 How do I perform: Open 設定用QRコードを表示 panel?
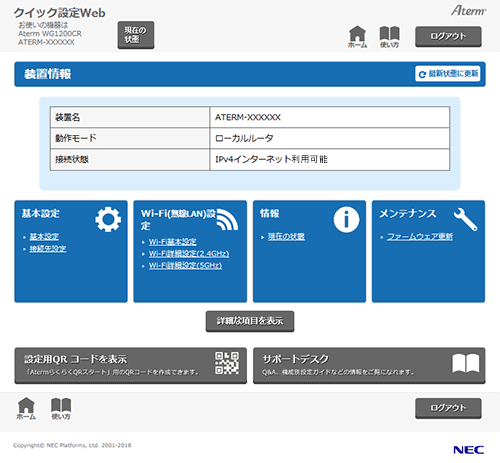(131, 366)
